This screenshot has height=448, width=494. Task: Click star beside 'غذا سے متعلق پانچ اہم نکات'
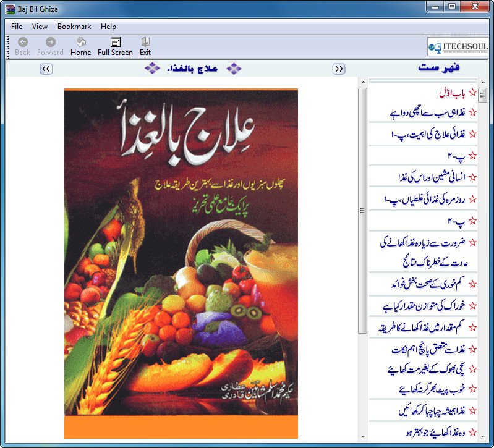tap(472, 349)
